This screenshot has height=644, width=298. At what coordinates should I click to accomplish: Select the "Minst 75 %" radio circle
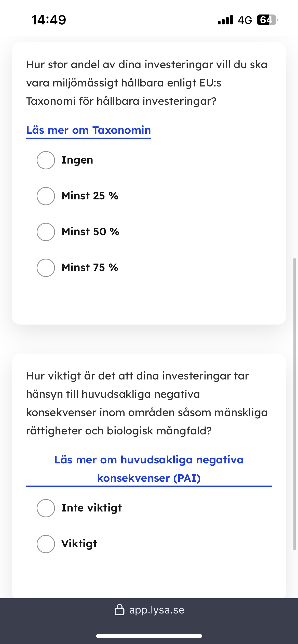point(46,268)
